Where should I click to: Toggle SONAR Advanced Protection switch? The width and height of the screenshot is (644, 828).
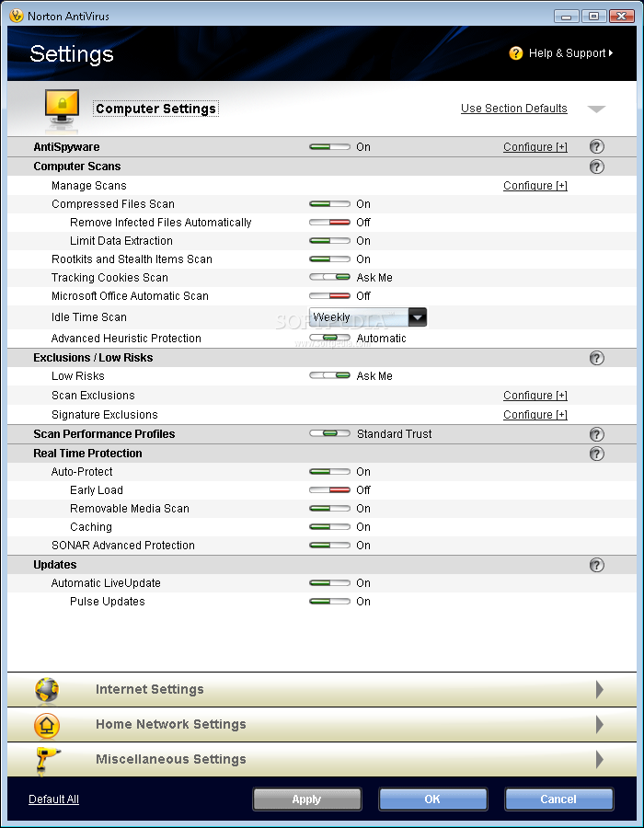pos(329,546)
